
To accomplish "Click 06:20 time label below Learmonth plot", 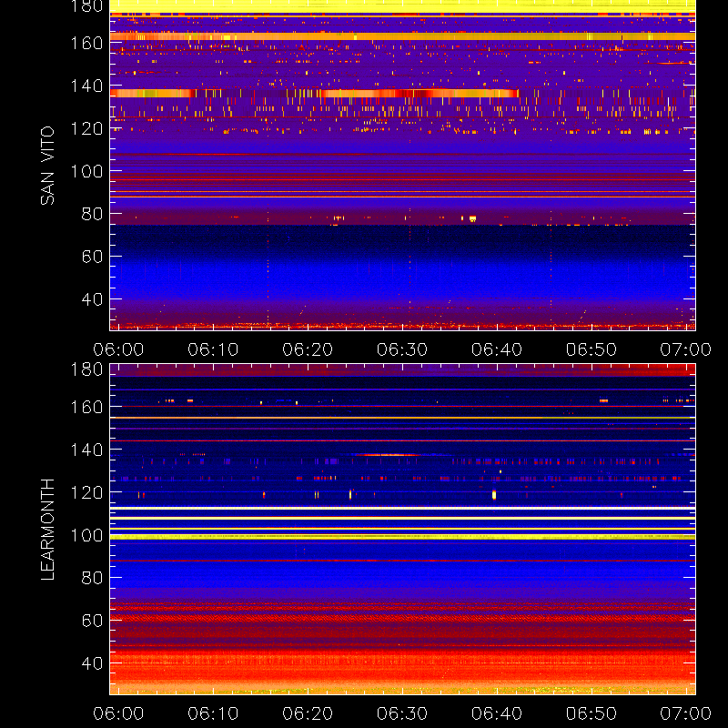I will coord(308,713).
